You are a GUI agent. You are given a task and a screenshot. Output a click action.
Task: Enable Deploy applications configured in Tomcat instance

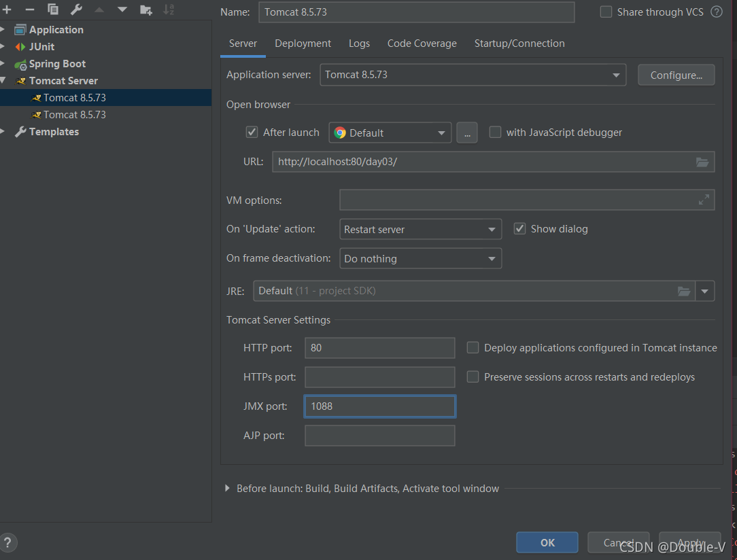click(473, 348)
